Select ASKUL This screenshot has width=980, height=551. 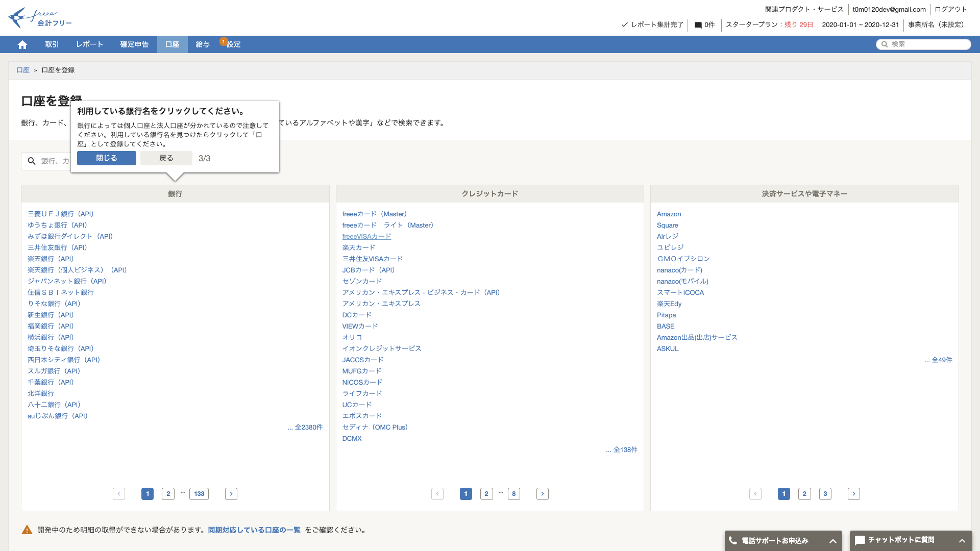(x=668, y=348)
